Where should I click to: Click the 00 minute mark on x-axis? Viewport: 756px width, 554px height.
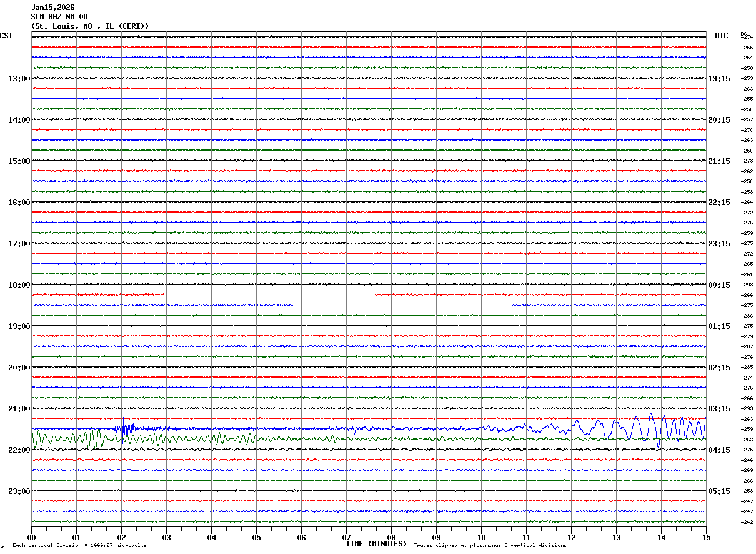click(31, 537)
